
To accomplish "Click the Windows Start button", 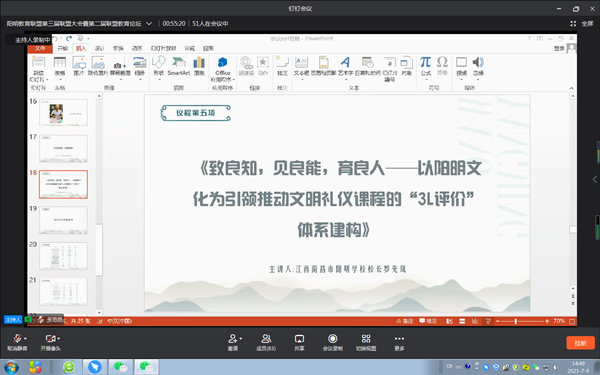I will click(x=10, y=367).
